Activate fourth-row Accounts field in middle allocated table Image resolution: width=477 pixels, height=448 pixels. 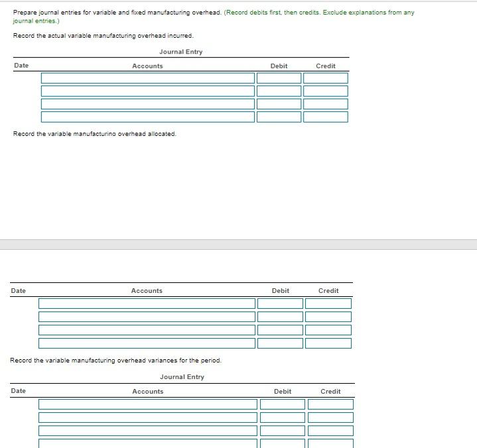pyautogui.click(x=147, y=343)
